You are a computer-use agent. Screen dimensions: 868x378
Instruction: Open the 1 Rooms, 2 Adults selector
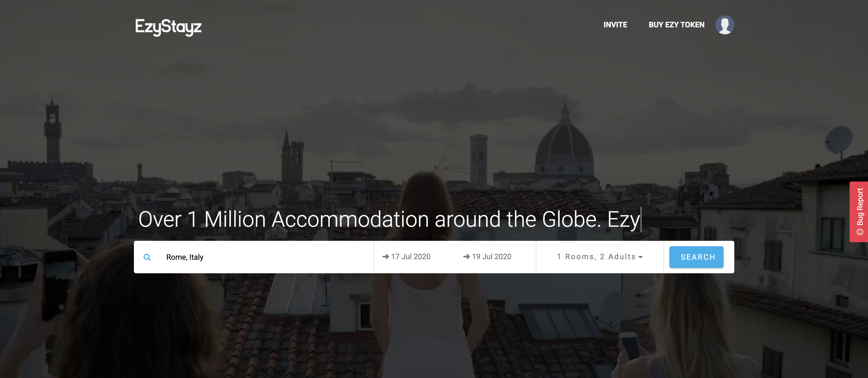coord(599,257)
